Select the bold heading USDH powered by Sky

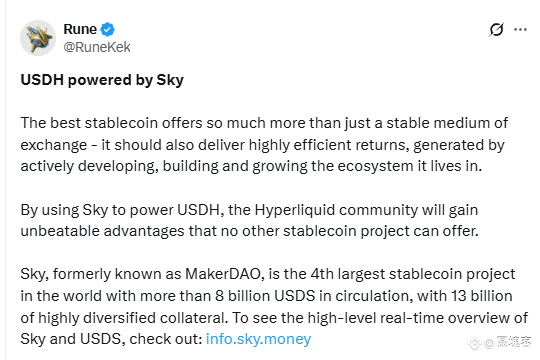102,80
